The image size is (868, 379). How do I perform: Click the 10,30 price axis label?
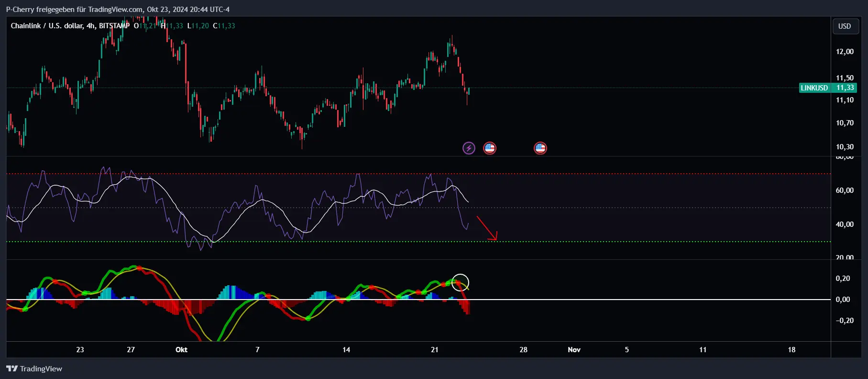[x=845, y=147]
